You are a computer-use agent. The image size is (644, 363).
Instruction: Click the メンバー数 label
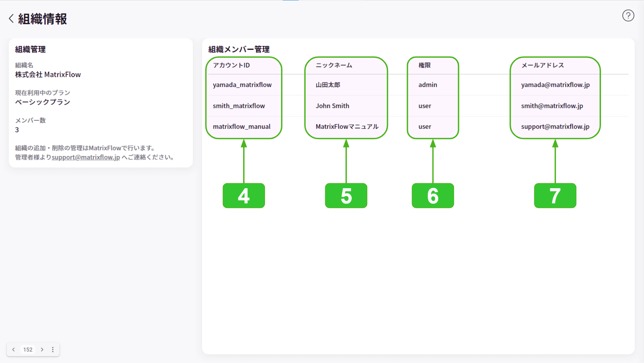(30, 120)
